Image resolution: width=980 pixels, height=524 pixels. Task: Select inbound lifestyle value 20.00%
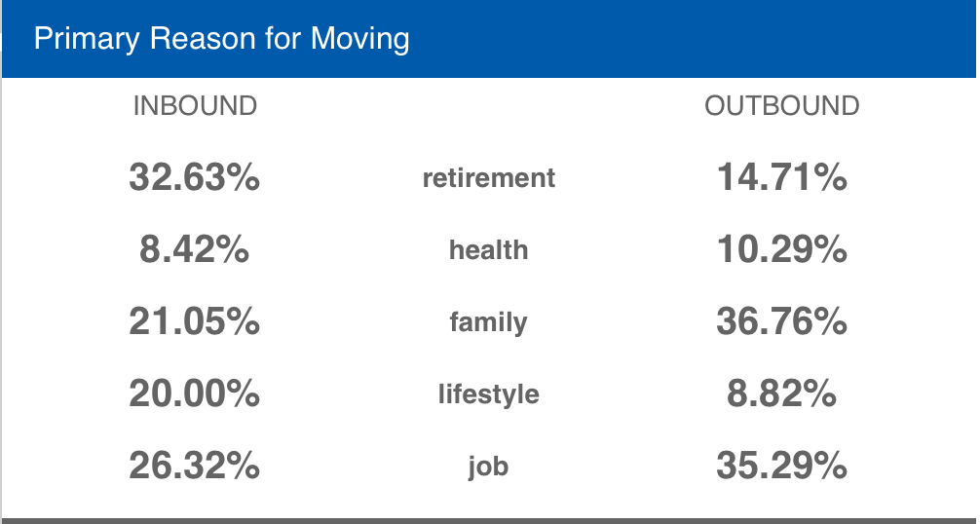point(195,394)
